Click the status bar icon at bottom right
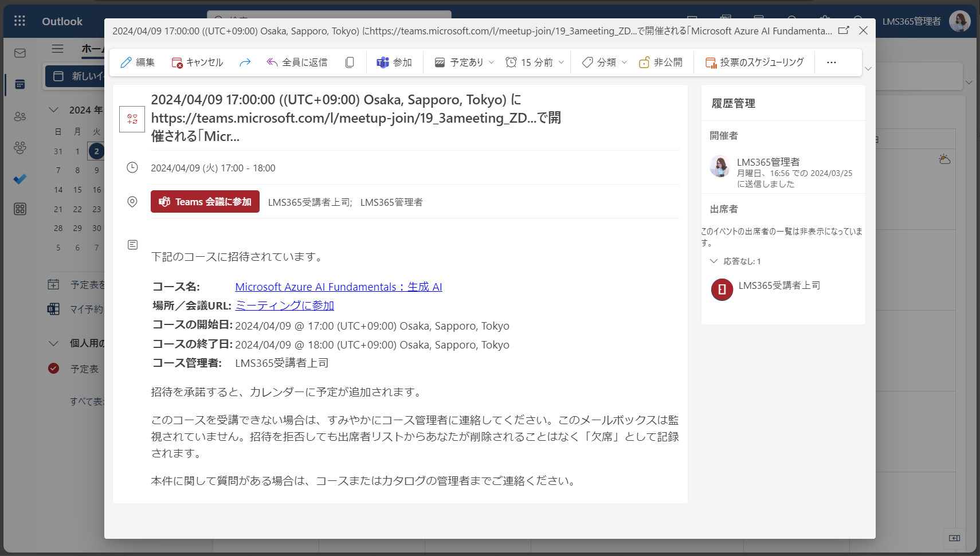Image resolution: width=980 pixels, height=556 pixels. 954,538
